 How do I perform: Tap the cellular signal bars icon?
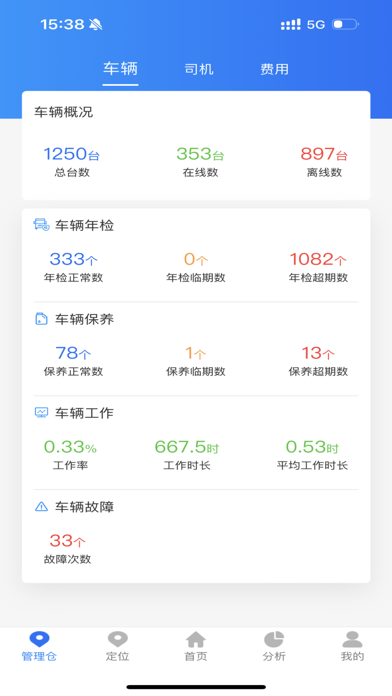[x=291, y=24]
